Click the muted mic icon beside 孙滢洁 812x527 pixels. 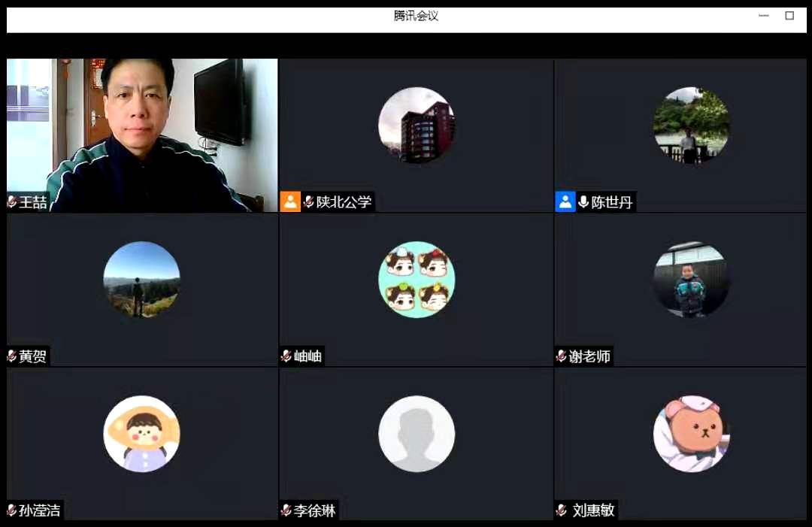click(x=12, y=510)
